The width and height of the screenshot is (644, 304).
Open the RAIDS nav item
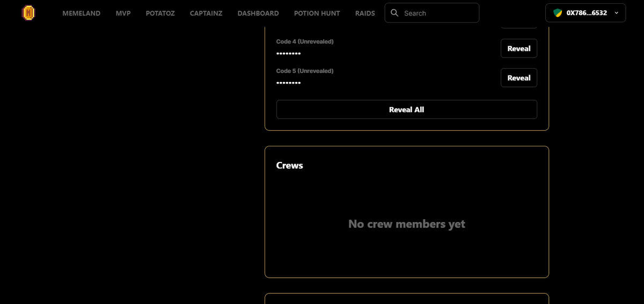[365, 13]
